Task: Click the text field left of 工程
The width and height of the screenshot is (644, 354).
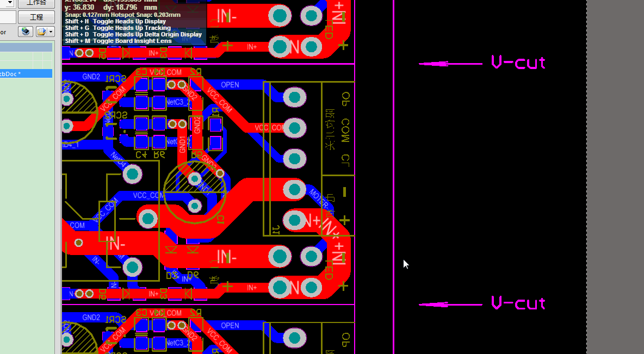Action: pos(8,17)
